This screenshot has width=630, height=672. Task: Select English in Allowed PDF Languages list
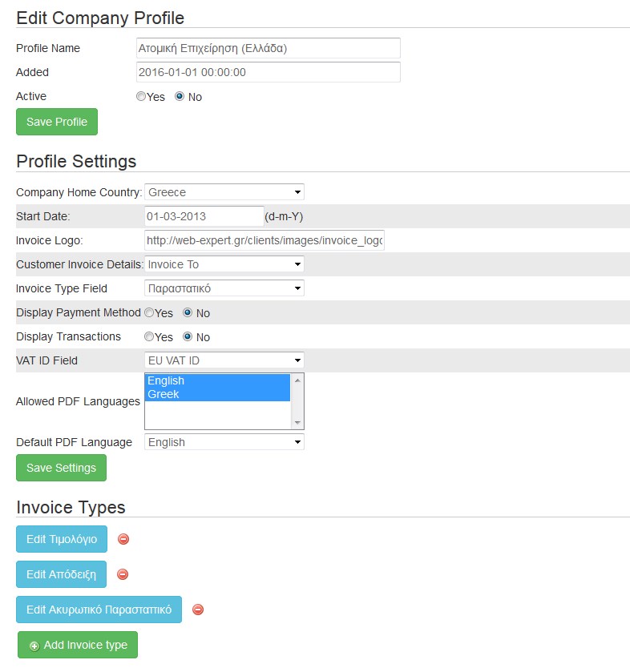click(218, 380)
